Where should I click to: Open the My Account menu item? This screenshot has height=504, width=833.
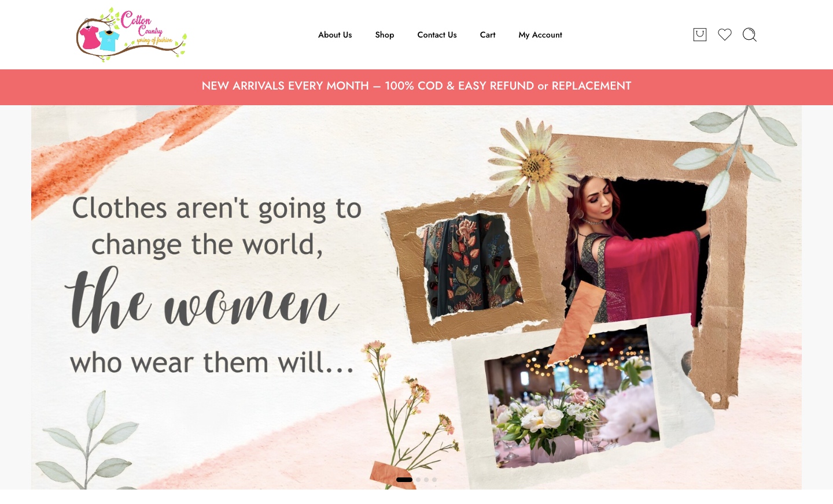click(540, 35)
